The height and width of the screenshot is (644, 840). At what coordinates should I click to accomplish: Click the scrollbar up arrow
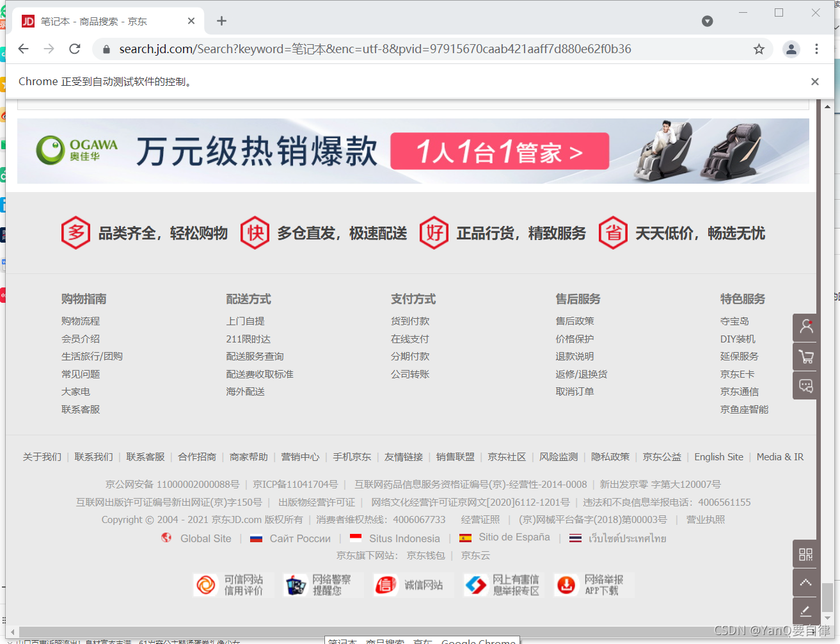(x=828, y=107)
